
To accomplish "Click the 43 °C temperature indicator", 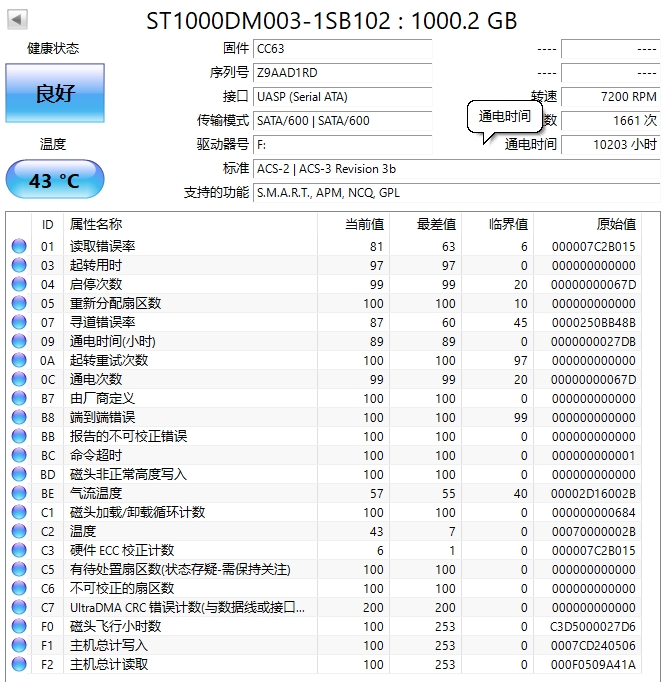I will [x=55, y=180].
